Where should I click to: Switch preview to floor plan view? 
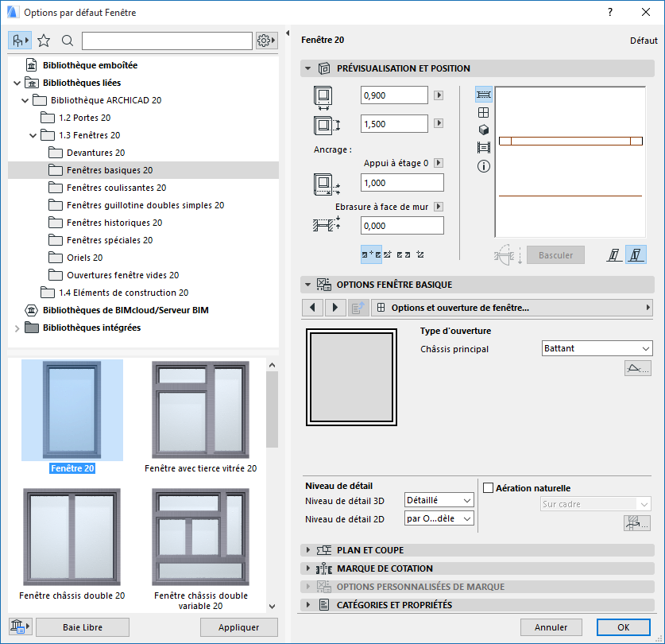483,94
